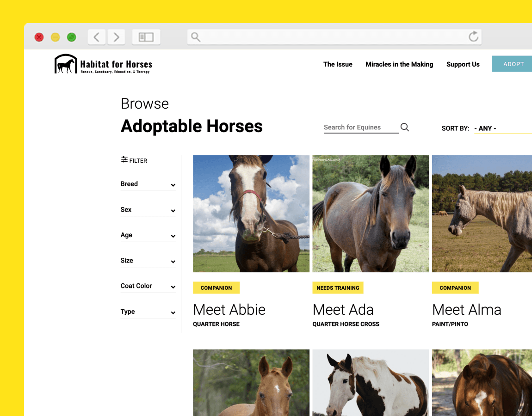The image size is (532, 416).
Task: Click the yellow minimize window button
Action: tap(56, 37)
